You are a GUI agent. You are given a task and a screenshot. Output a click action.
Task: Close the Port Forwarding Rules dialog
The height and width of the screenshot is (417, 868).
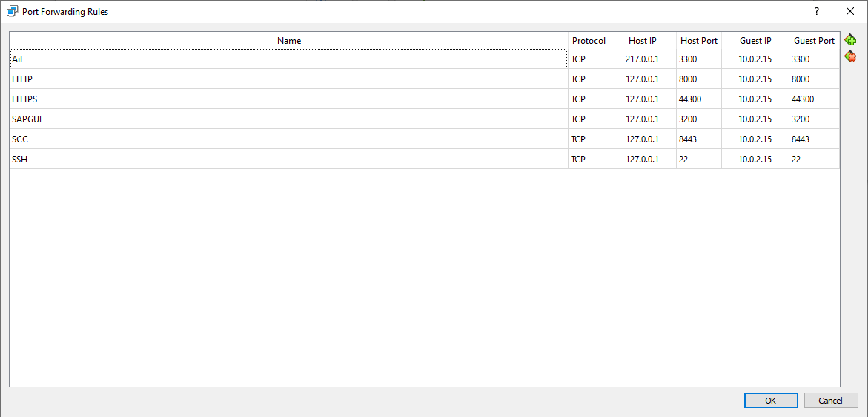(x=850, y=12)
